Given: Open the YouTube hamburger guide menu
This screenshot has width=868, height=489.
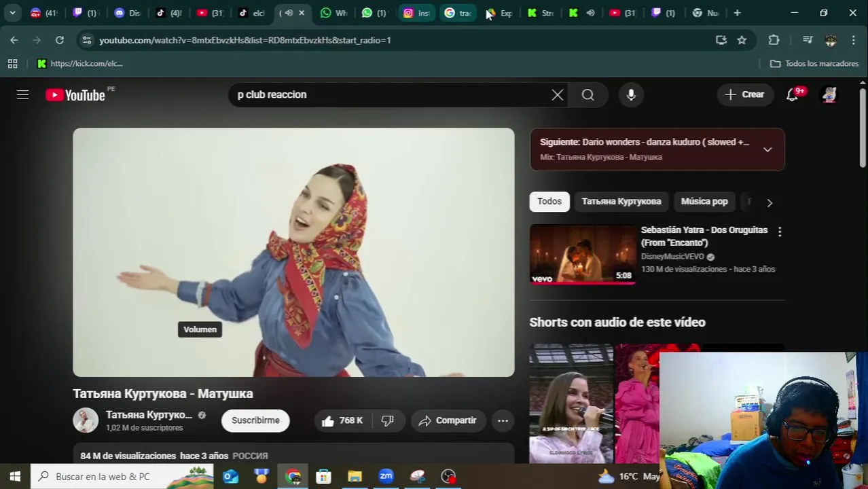Looking at the screenshot, I should pos(22,95).
